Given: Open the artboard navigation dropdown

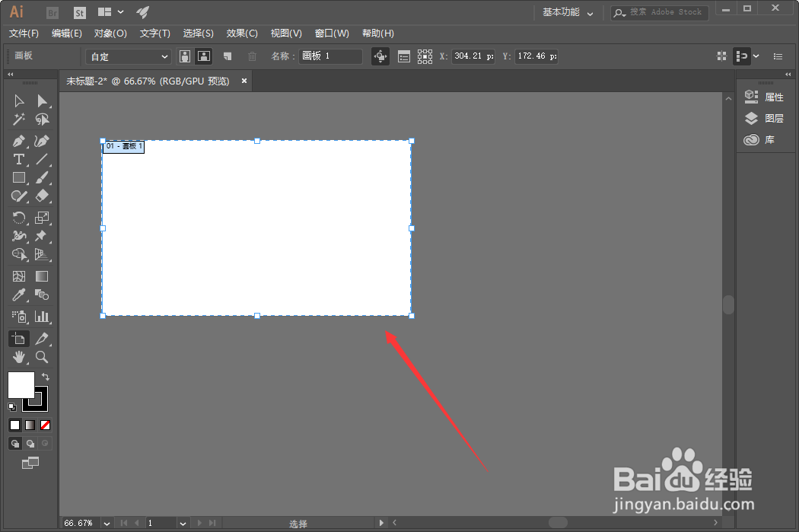Looking at the screenshot, I should click(x=183, y=524).
